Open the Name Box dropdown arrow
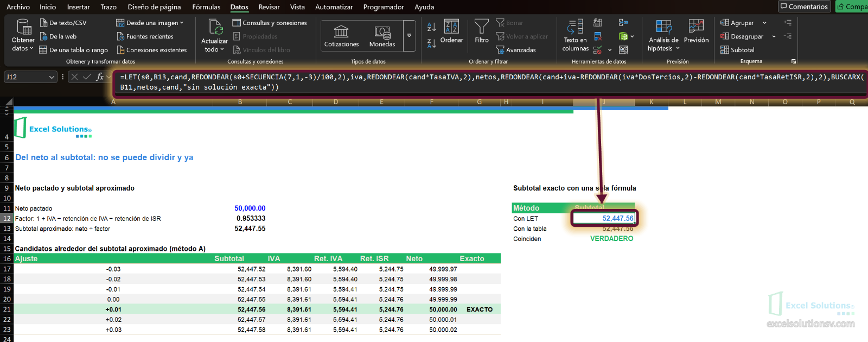This screenshot has height=342, width=868. tap(52, 77)
